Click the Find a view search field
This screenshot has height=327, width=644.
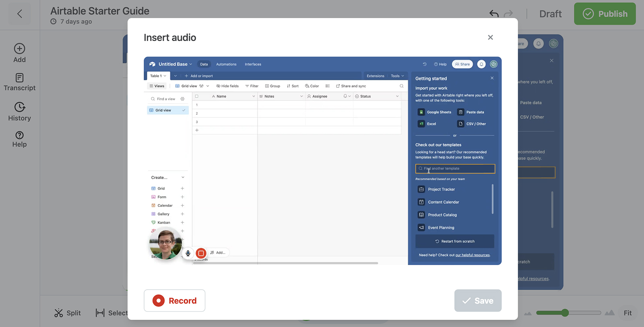(x=166, y=99)
